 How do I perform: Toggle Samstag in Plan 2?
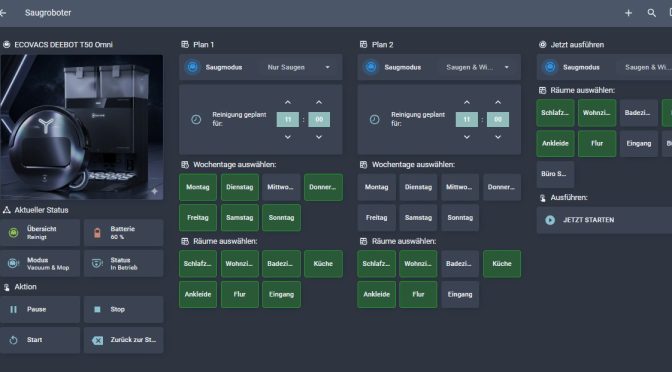pos(418,218)
